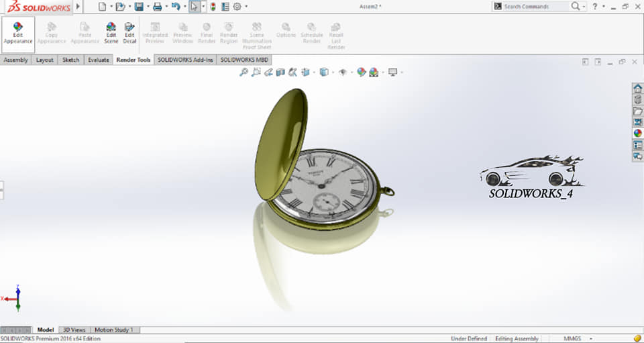Open the File Explorer task pane tab
644x343 pixels.
pyautogui.click(x=637, y=111)
